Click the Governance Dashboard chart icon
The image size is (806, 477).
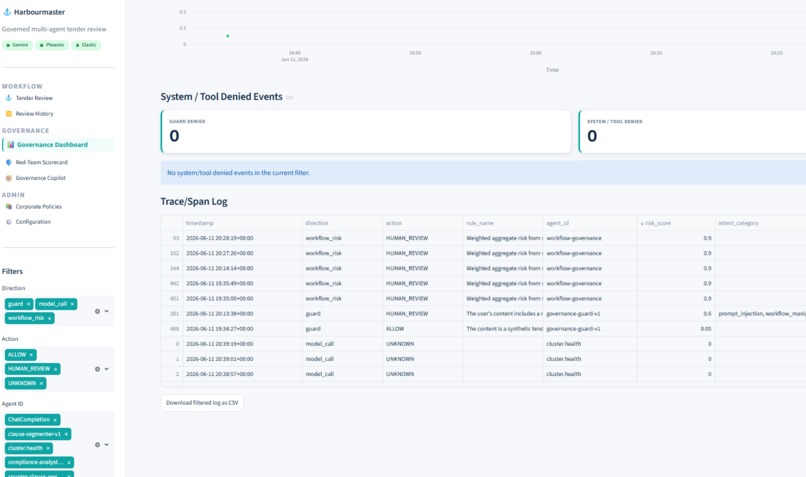[10, 145]
